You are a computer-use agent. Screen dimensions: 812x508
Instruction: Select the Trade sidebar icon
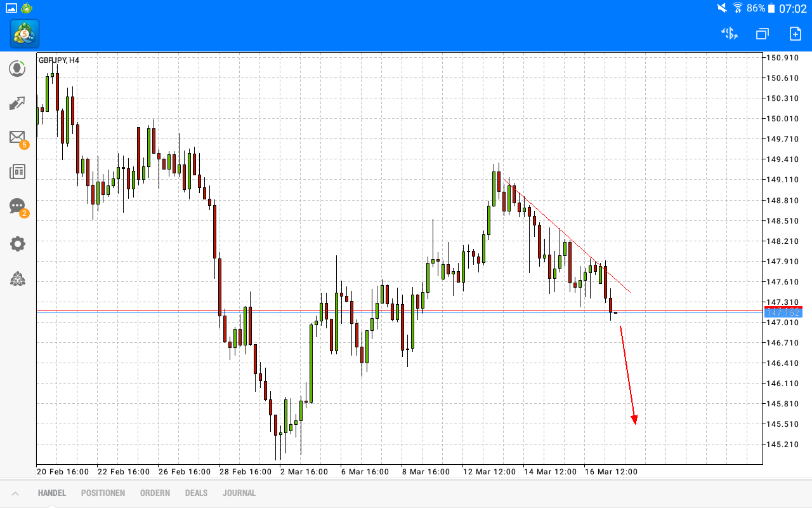coord(17,103)
